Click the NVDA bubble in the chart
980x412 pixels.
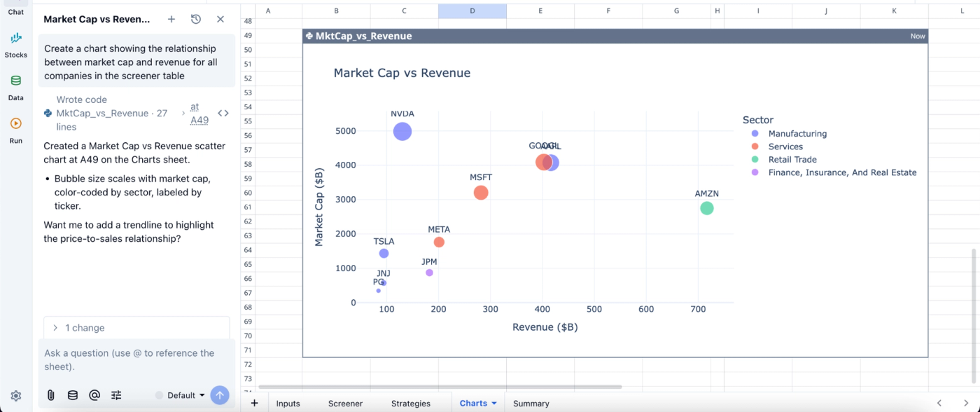tap(402, 131)
